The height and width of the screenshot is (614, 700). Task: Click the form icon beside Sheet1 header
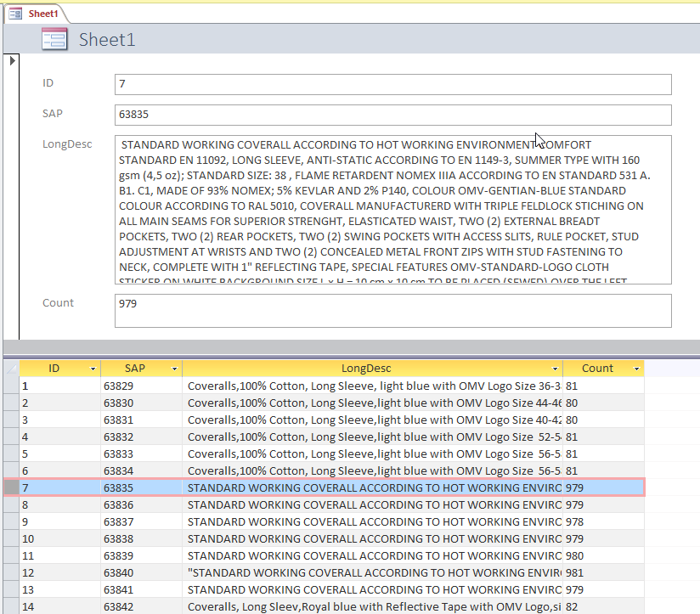(54, 39)
